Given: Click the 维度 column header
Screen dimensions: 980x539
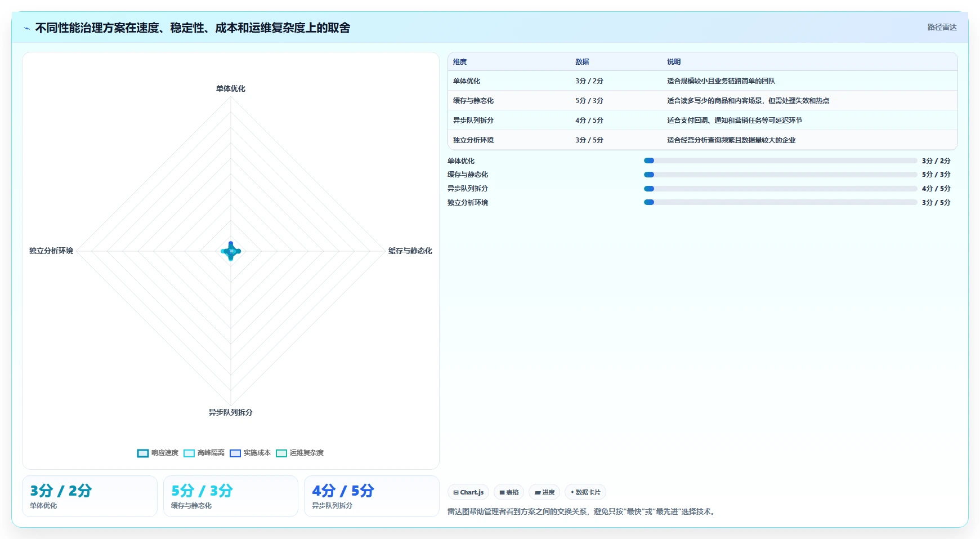Looking at the screenshot, I should [x=460, y=62].
